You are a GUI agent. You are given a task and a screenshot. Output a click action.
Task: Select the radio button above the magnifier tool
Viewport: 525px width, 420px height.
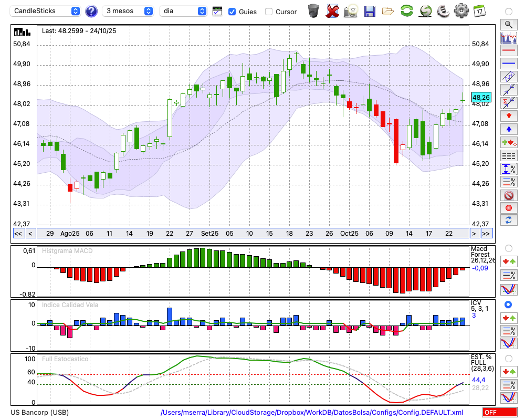click(509, 12)
